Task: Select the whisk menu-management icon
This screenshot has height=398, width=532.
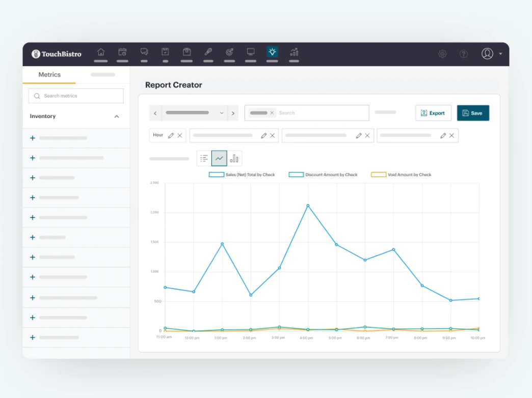Action: (x=208, y=51)
